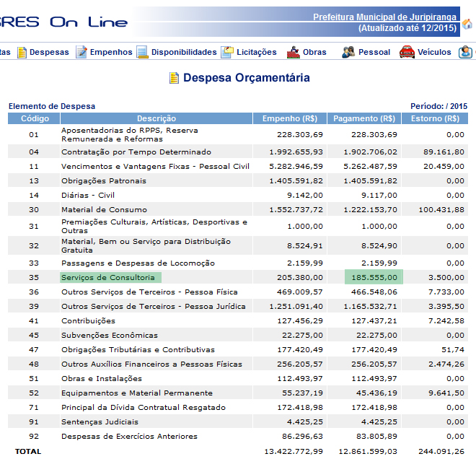Image resolution: width=476 pixels, height=459 pixels.
Task: Click the highlighted payment value 185.555,00
Action: point(374,277)
